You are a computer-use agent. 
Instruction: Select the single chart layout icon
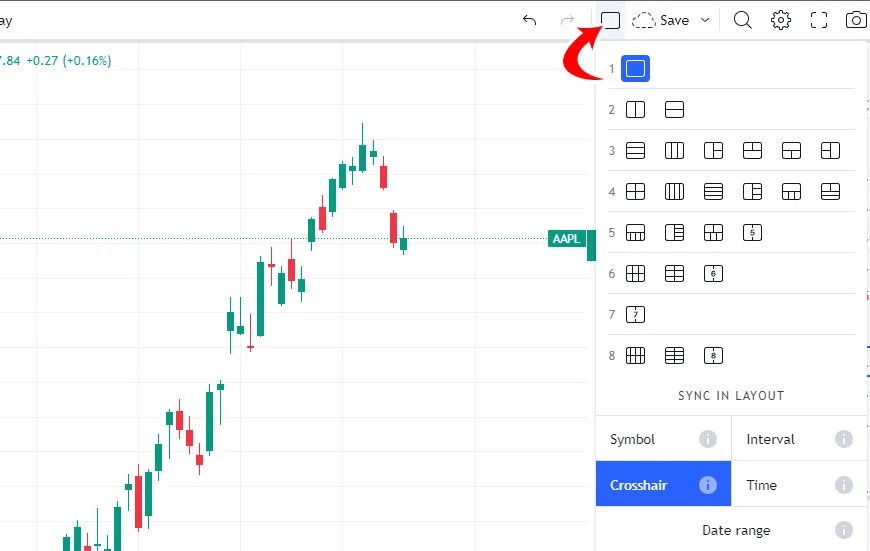coord(635,69)
